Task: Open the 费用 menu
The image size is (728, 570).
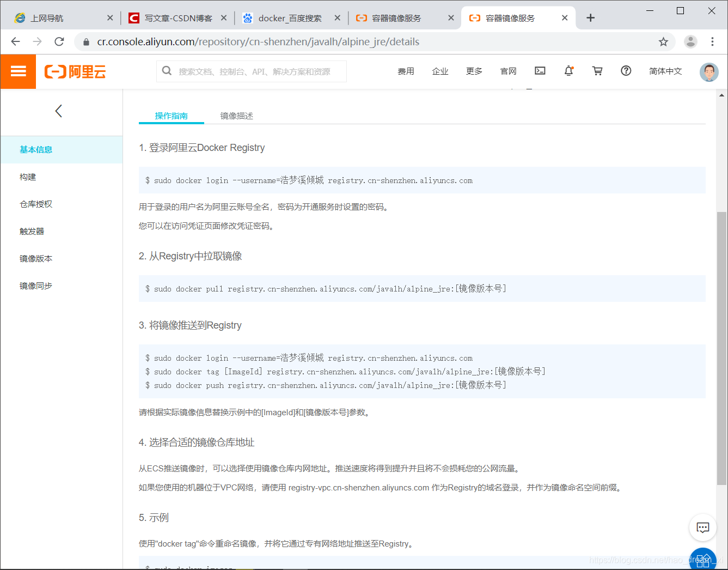Action: click(406, 71)
